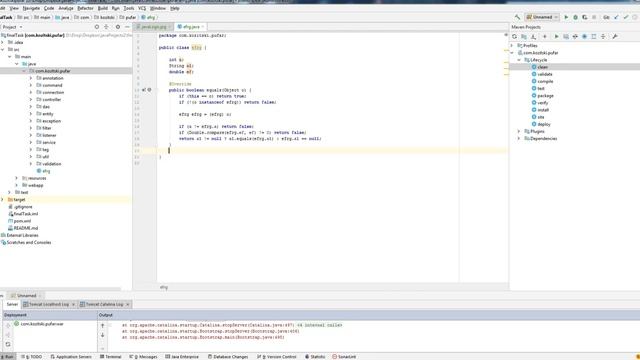Open the Unnamed run configuration dropdown
Viewport: 640px width, 360px height.
pos(542,17)
